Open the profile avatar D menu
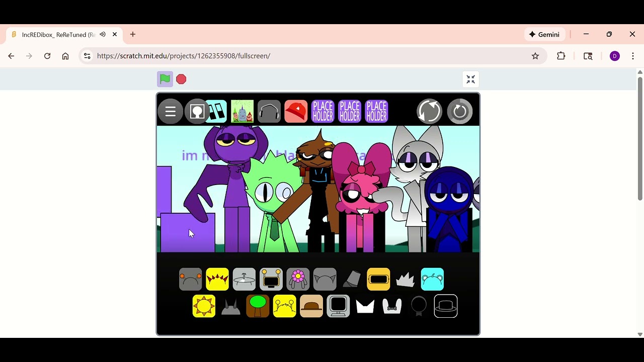Viewport: 644px width, 362px height. (x=615, y=56)
